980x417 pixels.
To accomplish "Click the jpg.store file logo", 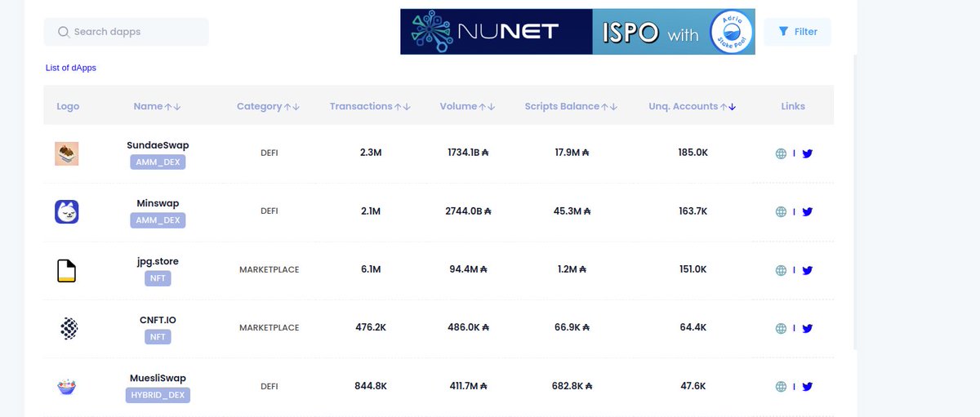I will point(66,270).
